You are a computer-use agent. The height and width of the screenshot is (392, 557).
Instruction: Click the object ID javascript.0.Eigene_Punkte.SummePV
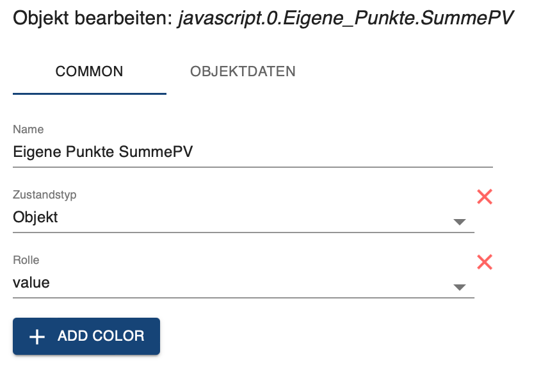346,19
